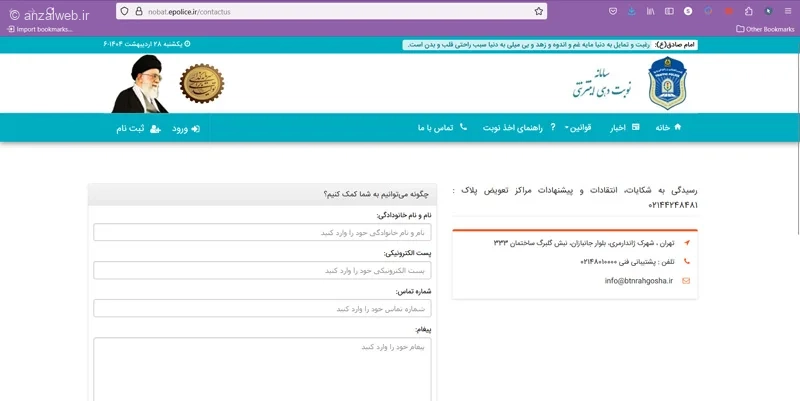
Task: Click the orange envelope icon beside email
Action: click(x=686, y=281)
